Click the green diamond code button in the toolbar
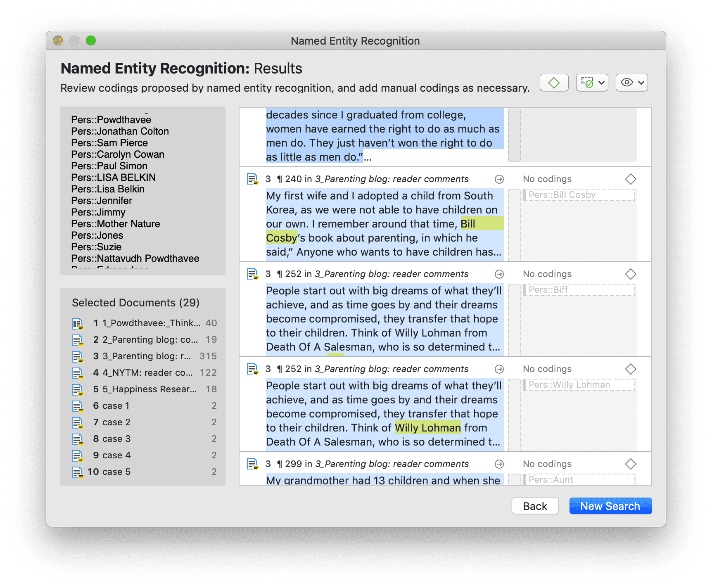Image resolution: width=712 pixels, height=588 pixels. point(554,83)
